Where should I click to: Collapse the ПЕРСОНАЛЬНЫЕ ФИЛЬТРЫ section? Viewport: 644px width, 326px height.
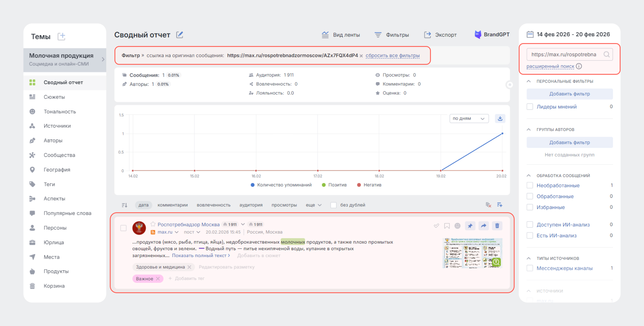click(528, 81)
